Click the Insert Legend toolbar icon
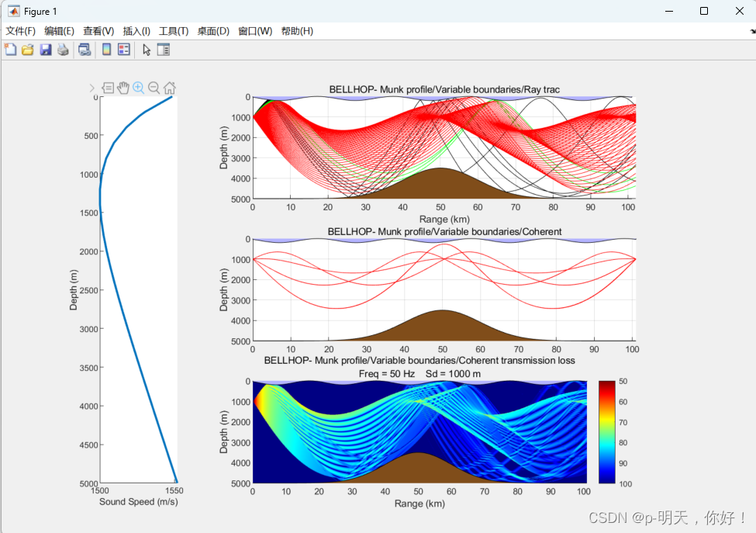This screenshot has height=533, width=756. (124, 50)
